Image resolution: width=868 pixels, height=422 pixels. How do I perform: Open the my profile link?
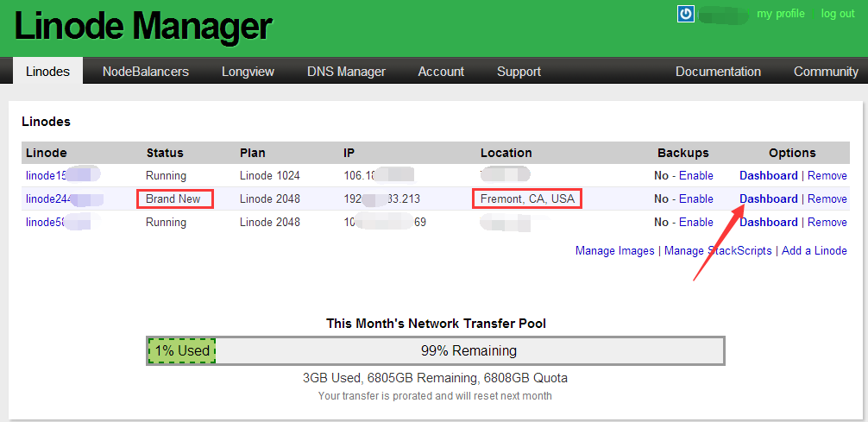(x=780, y=14)
